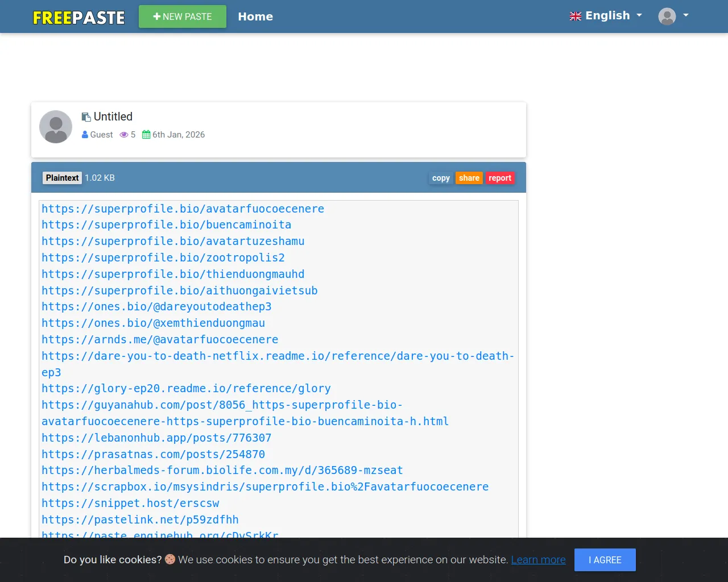Accept cookies with I AGREE button

(x=605, y=560)
